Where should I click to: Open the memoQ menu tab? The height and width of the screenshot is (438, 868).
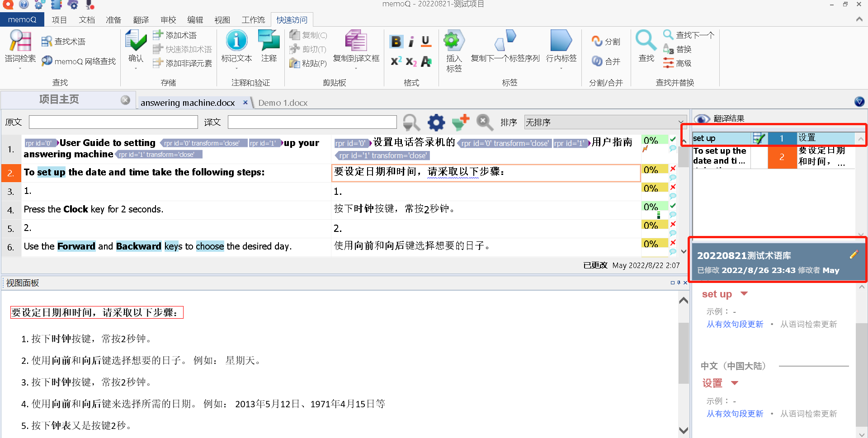click(22, 19)
